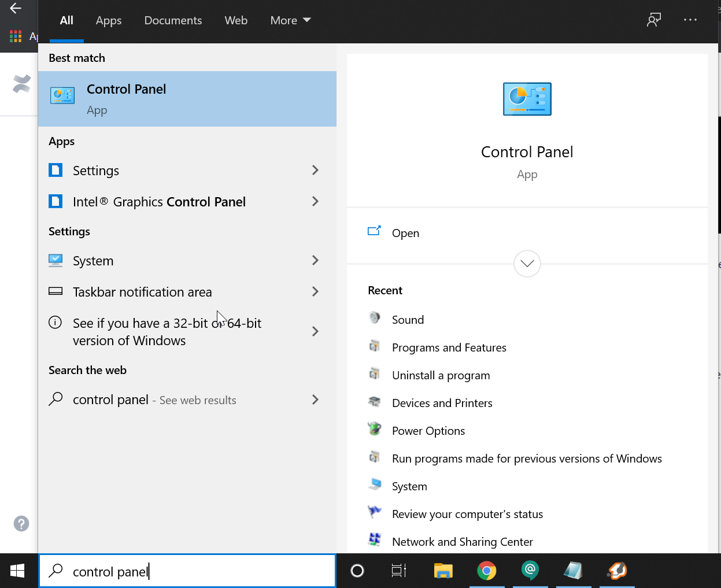
Task: Open Control Panel best match result
Action: pos(187,99)
